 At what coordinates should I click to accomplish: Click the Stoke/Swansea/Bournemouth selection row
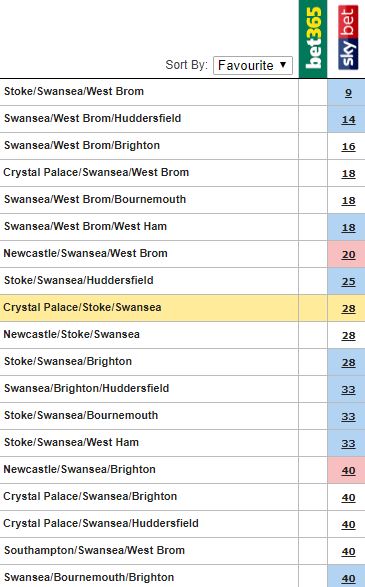(182, 416)
